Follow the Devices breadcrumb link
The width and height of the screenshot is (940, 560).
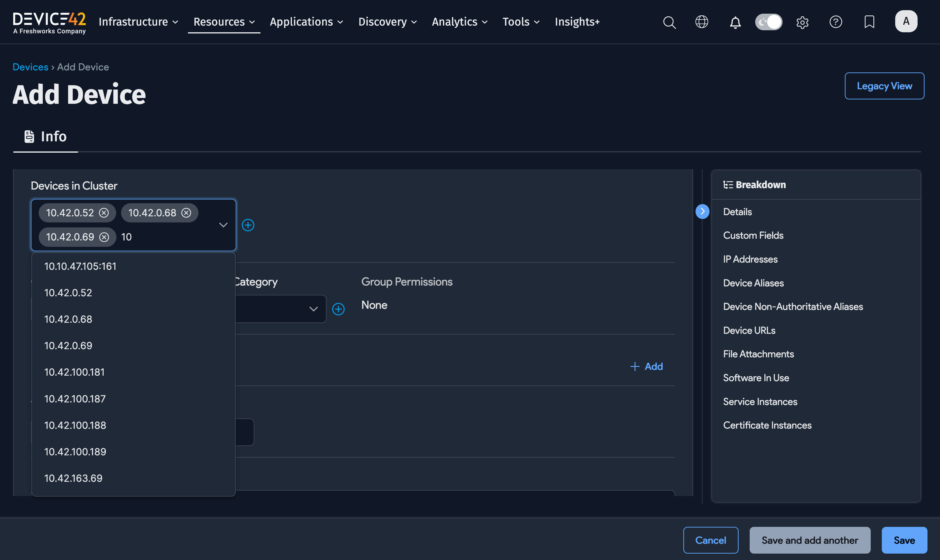click(30, 67)
